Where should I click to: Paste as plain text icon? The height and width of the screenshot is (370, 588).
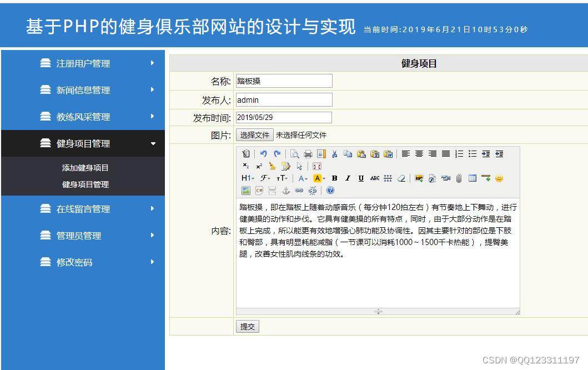375,154
